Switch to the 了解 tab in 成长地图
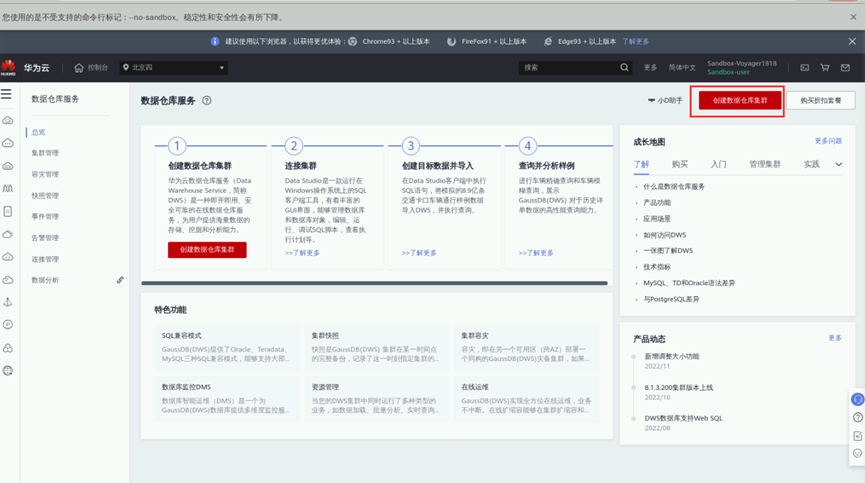This screenshot has height=483, width=865. tap(641, 164)
